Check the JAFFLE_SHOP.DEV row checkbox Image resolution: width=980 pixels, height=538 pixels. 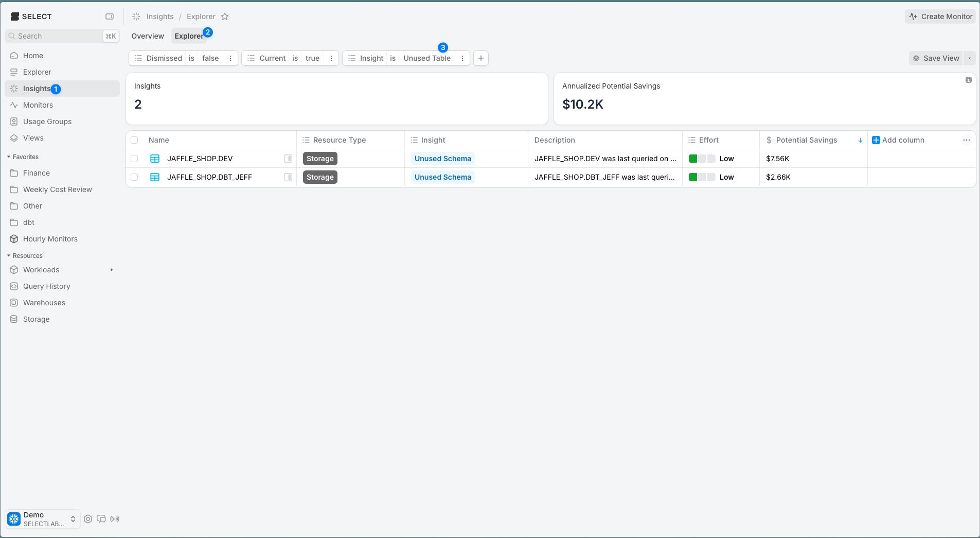coord(134,159)
